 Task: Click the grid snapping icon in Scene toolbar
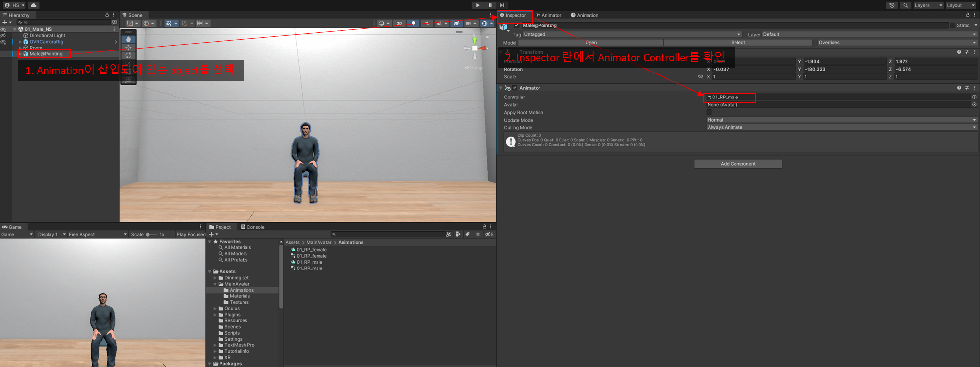tap(184, 23)
